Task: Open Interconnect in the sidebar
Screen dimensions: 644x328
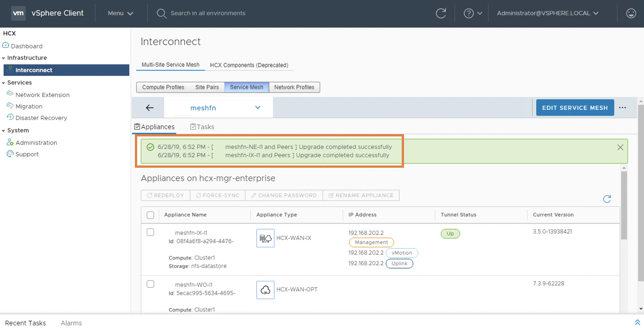Action: coord(66,70)
